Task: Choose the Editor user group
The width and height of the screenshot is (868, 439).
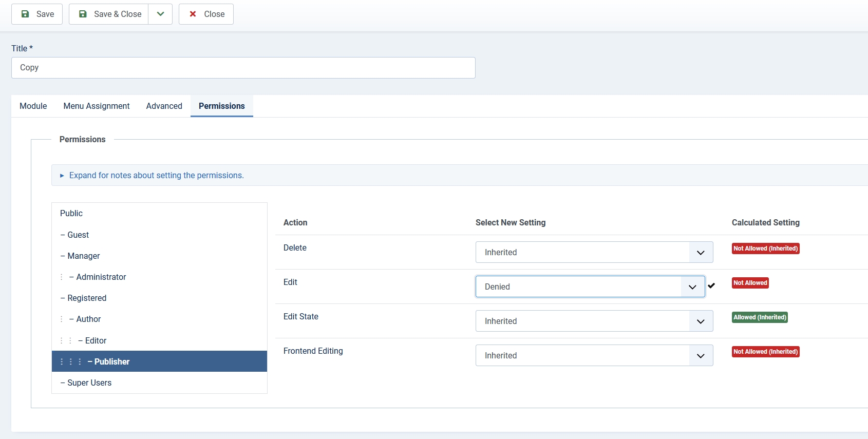Action: click(x=96, y=340)
